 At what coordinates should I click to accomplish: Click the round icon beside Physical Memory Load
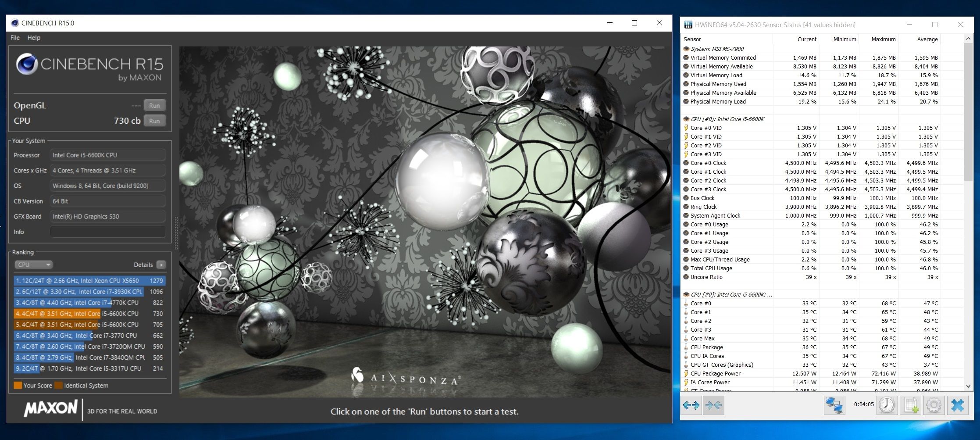click(686, 101)
